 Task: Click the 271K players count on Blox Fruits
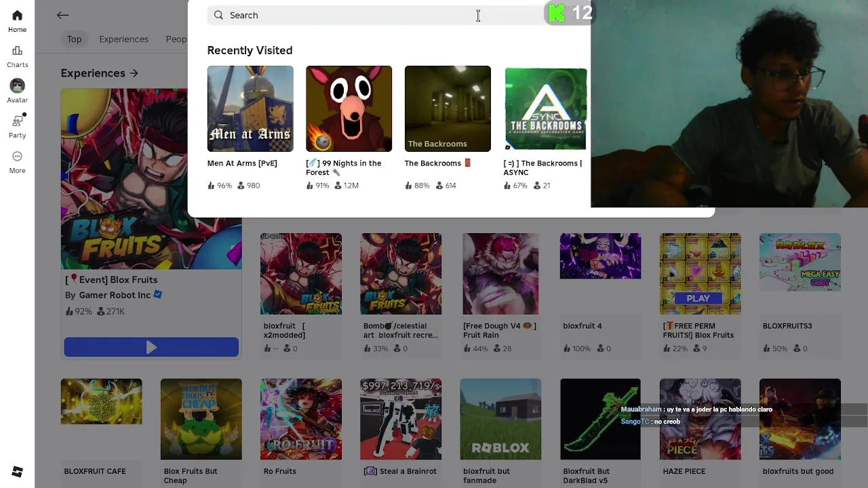tap(111, 312)
